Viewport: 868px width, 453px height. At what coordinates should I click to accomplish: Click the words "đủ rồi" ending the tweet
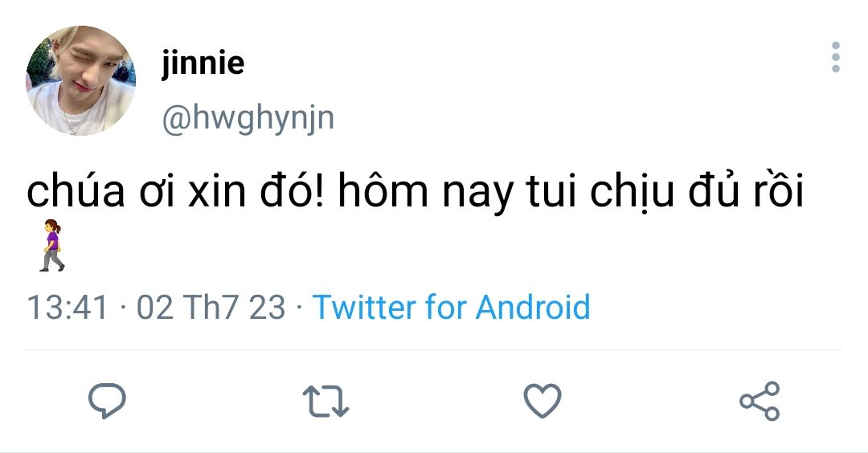point(746,190)
